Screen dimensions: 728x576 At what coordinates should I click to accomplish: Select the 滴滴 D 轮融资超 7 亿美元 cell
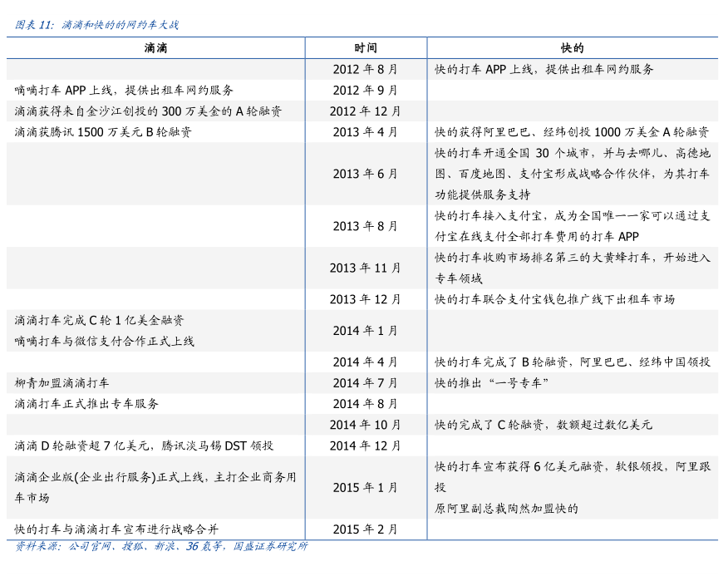143,446
